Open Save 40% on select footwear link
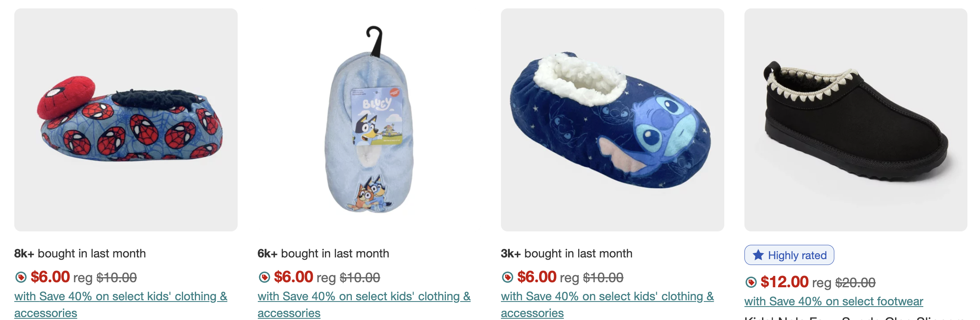 pos(833,301)
